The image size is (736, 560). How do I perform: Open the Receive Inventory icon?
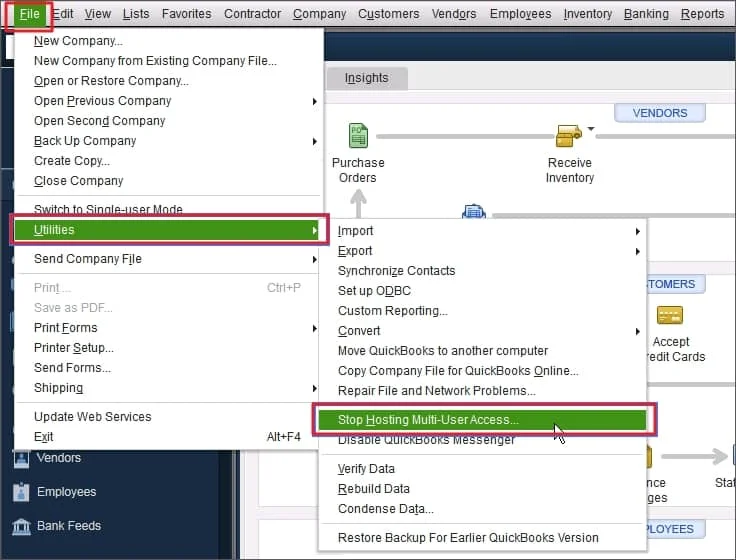(568, 136)
